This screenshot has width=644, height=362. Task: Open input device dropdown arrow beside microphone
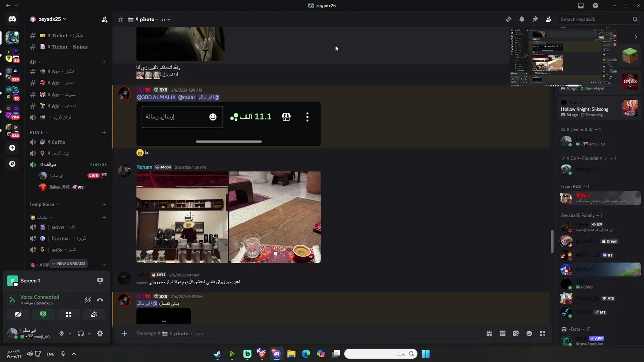70,334
